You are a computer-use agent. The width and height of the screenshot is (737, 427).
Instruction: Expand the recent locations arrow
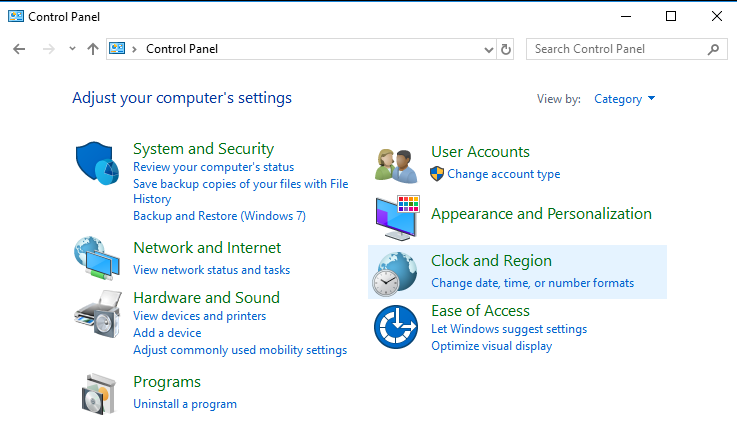pos(72,48)
